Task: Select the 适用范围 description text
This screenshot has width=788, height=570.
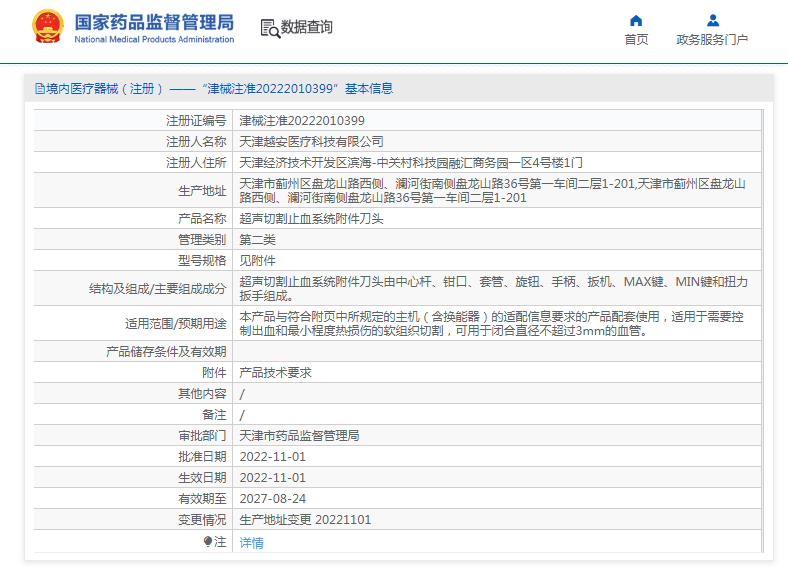Action: (x=491, y=324)
